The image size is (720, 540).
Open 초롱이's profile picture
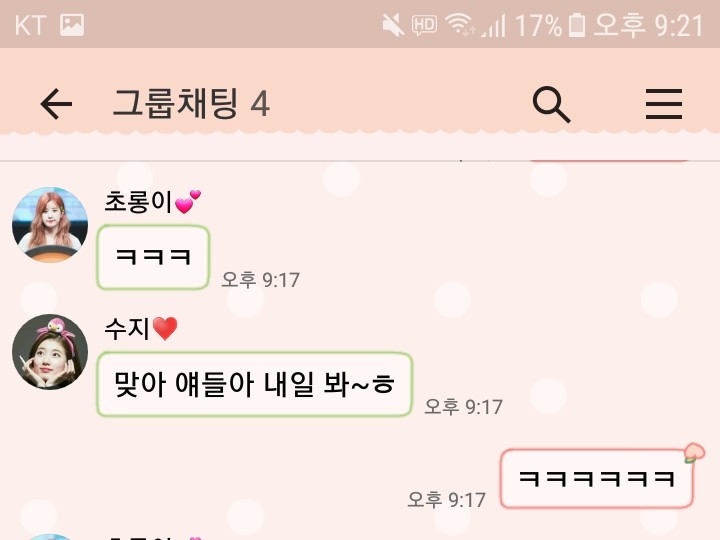[x=50, y=225]
